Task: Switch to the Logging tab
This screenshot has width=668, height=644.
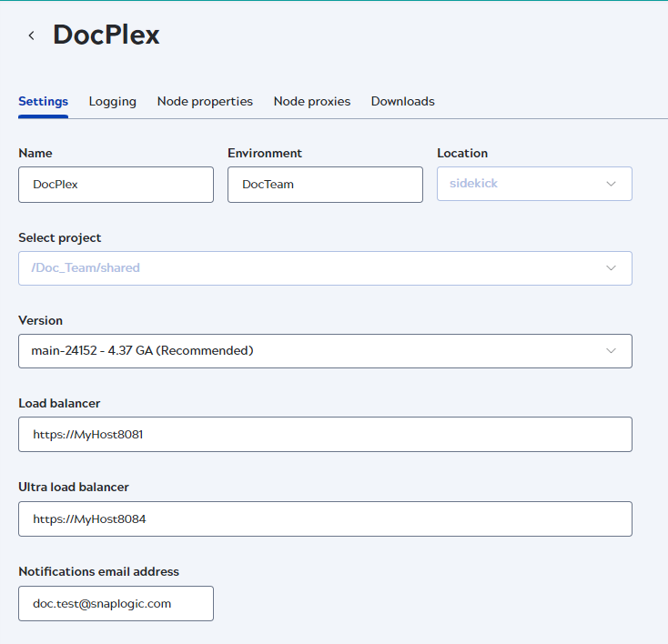Action: click(x=112, y=101)
